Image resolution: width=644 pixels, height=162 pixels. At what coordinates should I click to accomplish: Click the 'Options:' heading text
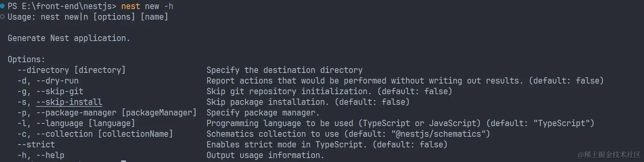pos(26,60)
